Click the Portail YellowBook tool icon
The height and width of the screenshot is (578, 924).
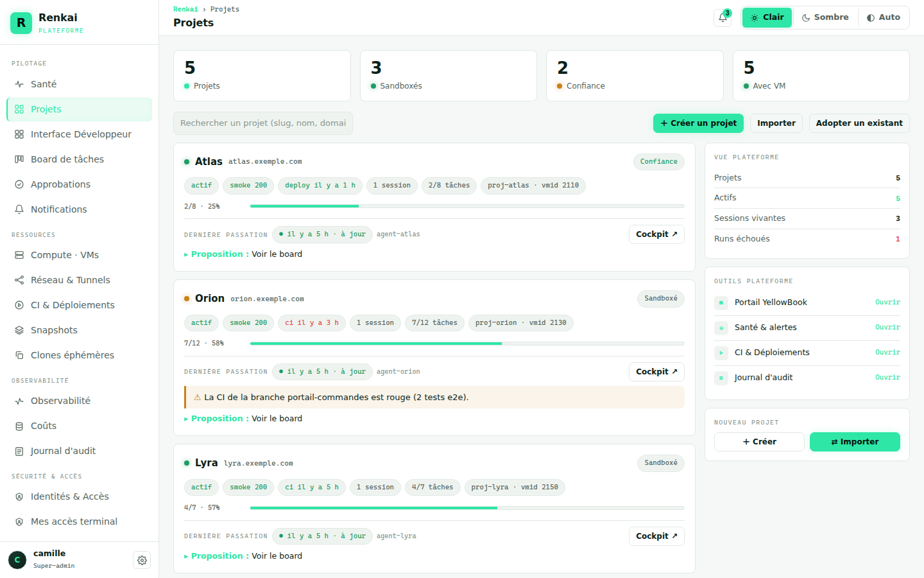(x=721, y=302)
